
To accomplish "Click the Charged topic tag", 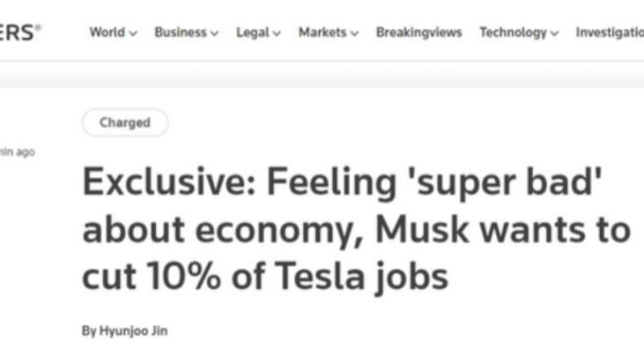I will [124, 122].
